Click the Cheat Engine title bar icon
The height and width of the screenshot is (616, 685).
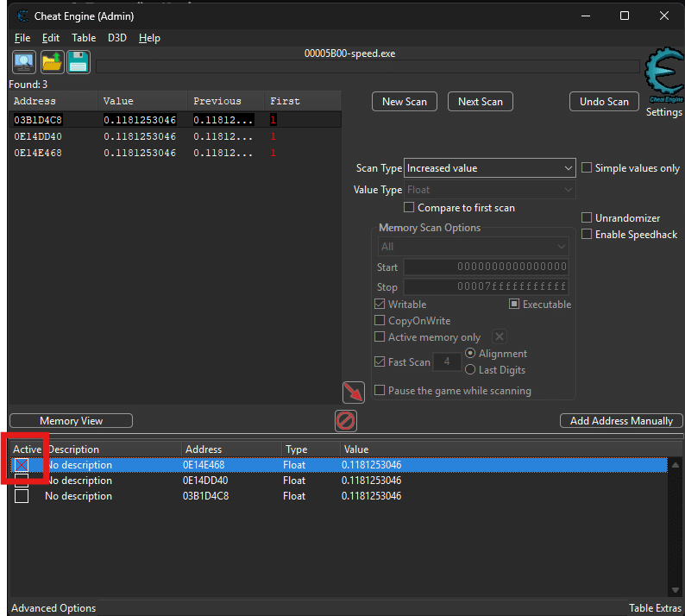pos(22,16)
